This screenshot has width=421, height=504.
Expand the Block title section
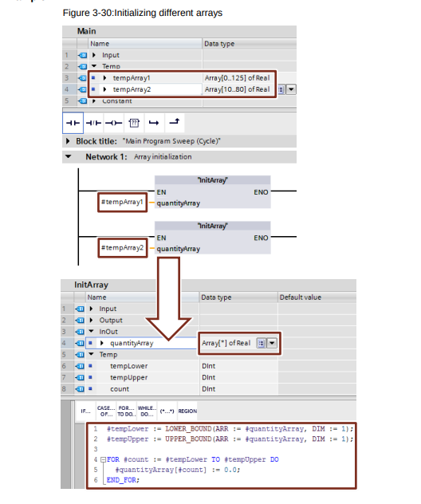(68, 141)
